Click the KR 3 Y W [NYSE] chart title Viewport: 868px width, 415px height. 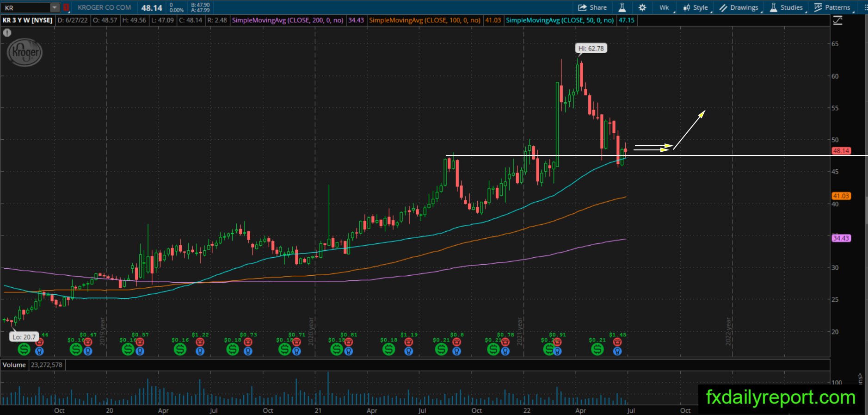(27, 20)
